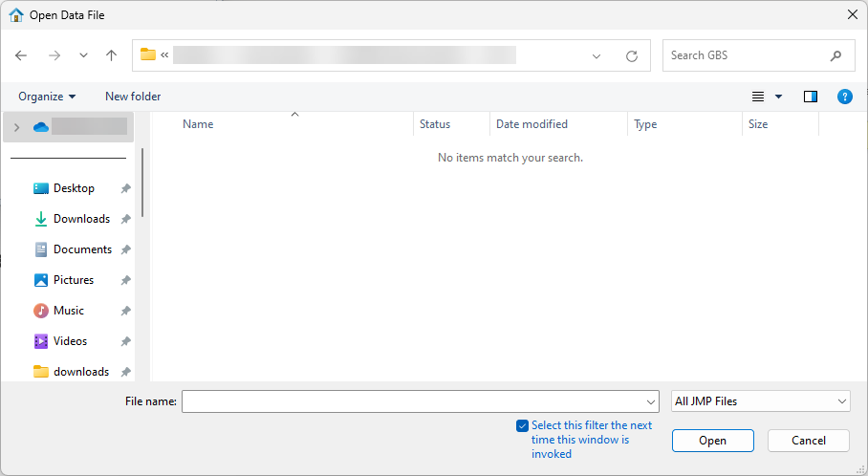This screenshot has height=476, width=868.
Task: Expand the All JMP Files type dropdown
Action: pyautogui.click(x=761, y=401)
